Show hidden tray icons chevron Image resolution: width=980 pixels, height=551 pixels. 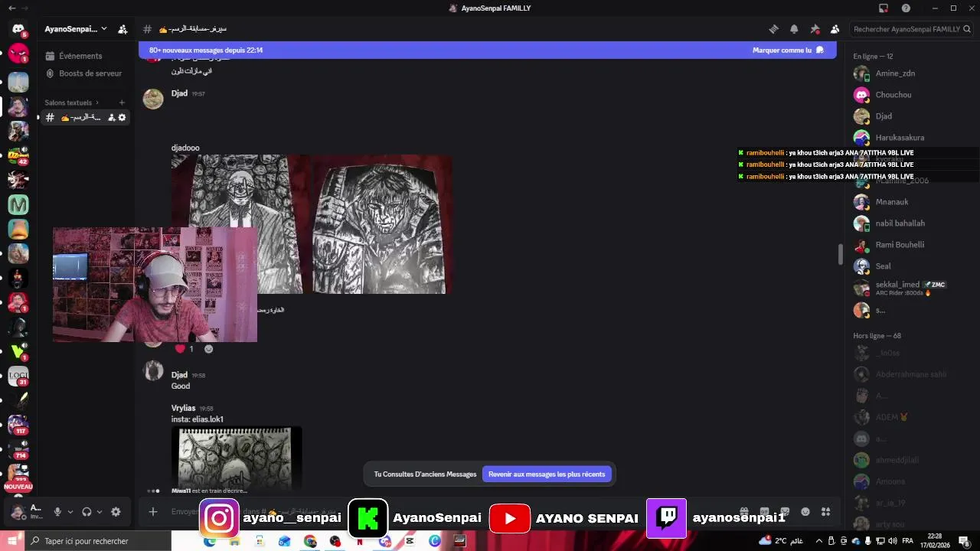[818, 541]
